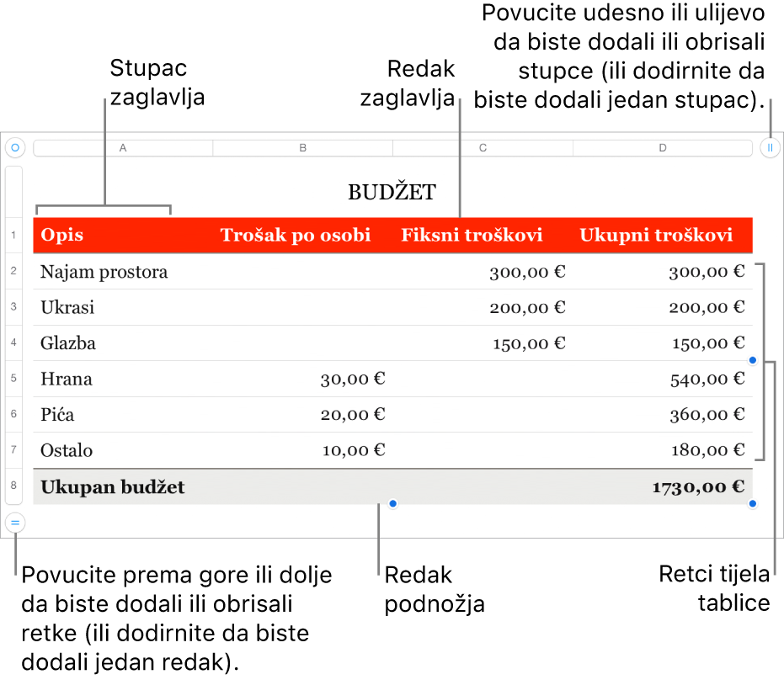Select Ukrasi total 200,00 € in column D
The height and width of the screenshot is (685, 784).
[663, 307]
